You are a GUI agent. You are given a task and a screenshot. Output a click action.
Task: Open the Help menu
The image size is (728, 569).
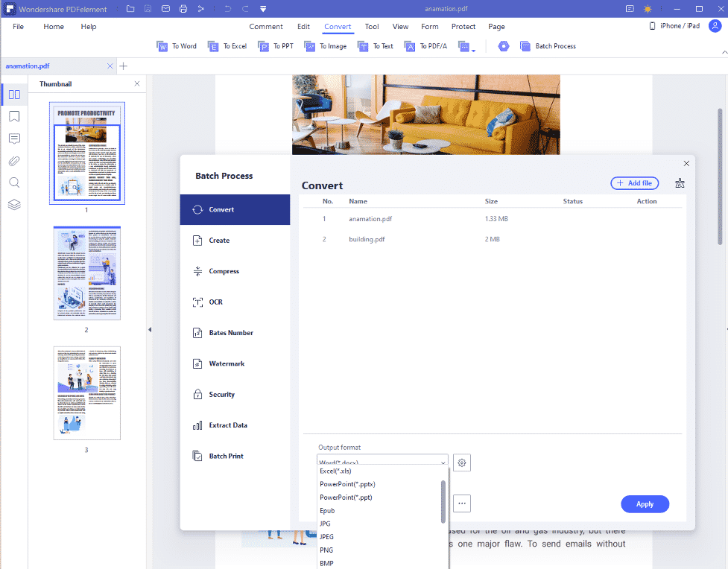point(88,27)
